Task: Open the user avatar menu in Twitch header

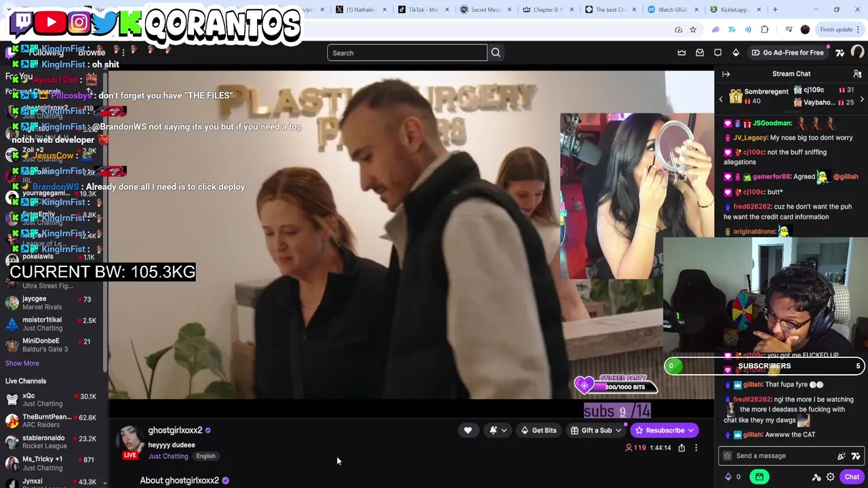Action: click(858, 53)
